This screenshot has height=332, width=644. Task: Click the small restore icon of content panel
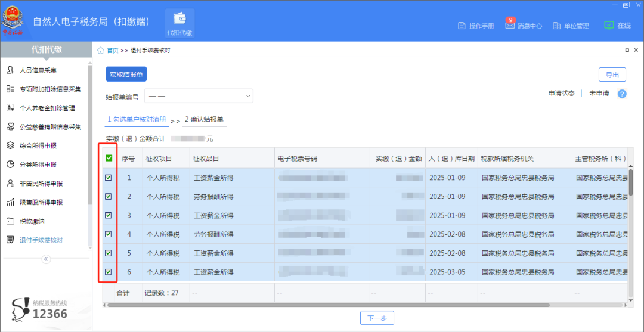(627, 50)
